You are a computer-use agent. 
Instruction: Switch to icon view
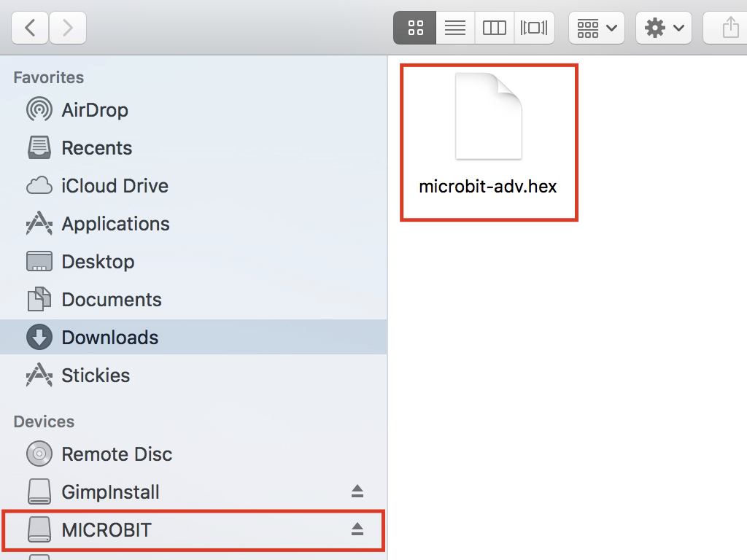pos(415,28)
